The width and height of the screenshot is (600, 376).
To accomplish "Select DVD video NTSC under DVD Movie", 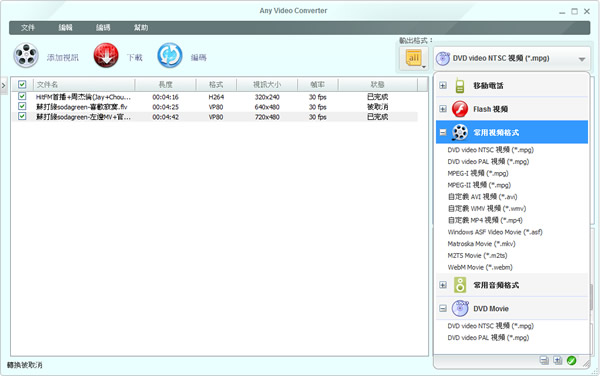I will coord(491,326).
